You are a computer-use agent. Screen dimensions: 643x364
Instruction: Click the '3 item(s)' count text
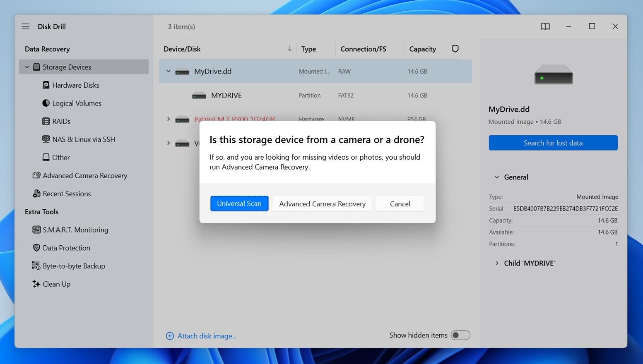pyautogui.click(x=181, y=26)
